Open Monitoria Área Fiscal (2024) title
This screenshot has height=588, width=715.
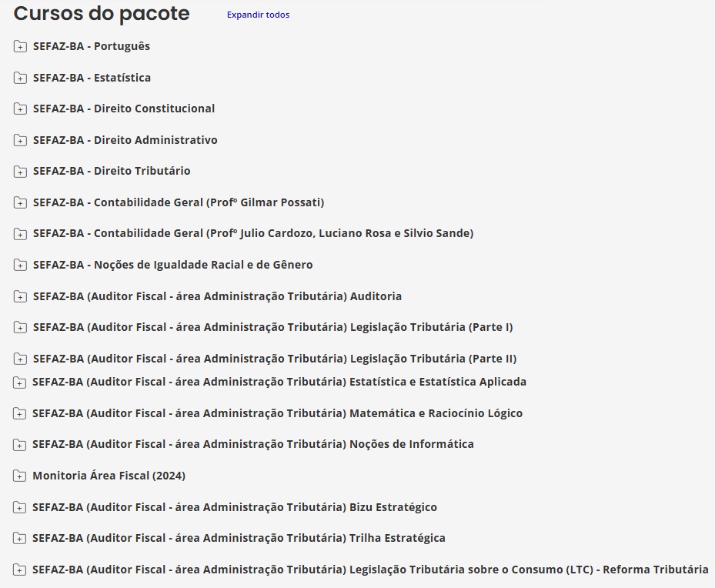[x=109, y=476]
